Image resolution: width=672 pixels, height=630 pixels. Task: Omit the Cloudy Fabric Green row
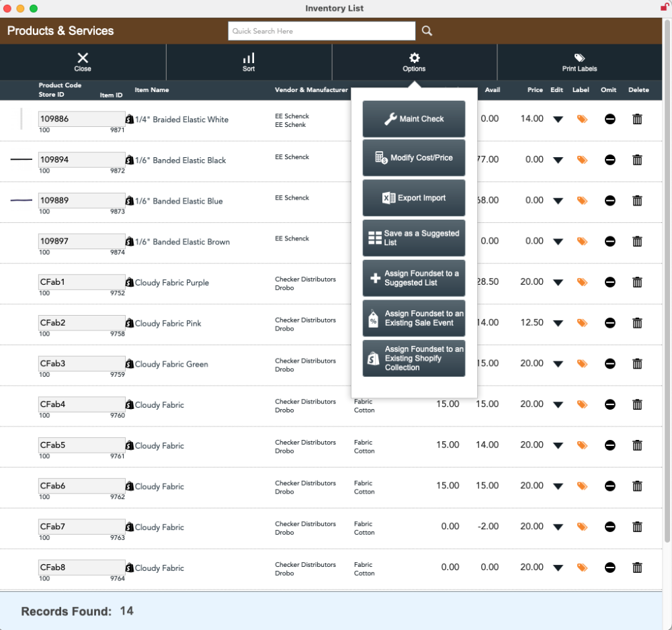point(609,364)
